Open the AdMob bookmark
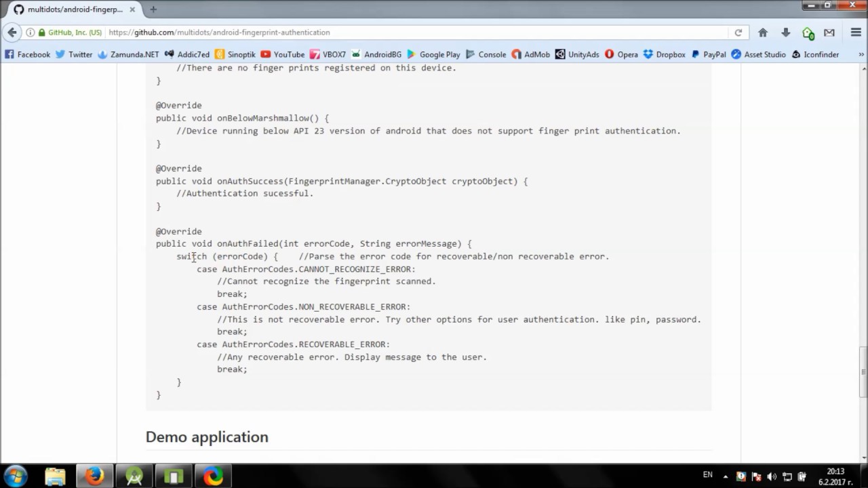This screenshot has width=868, height=488. [x=531, y=54]
